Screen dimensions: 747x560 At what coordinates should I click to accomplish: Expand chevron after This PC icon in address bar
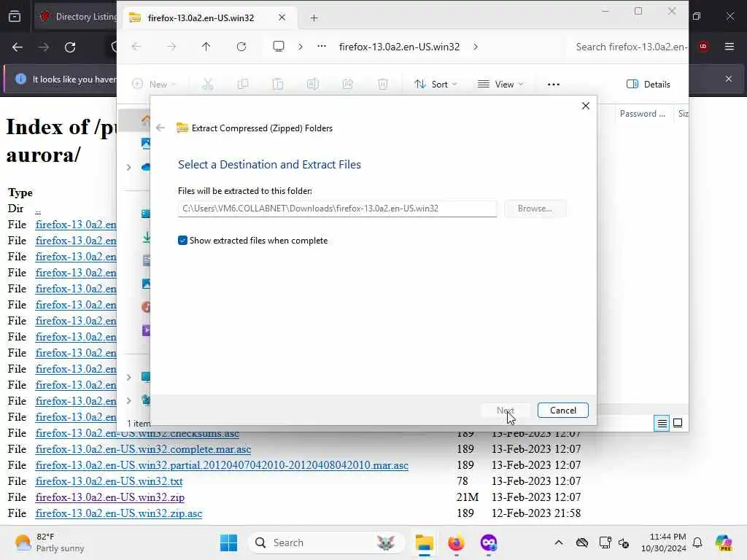pos(300,47)
